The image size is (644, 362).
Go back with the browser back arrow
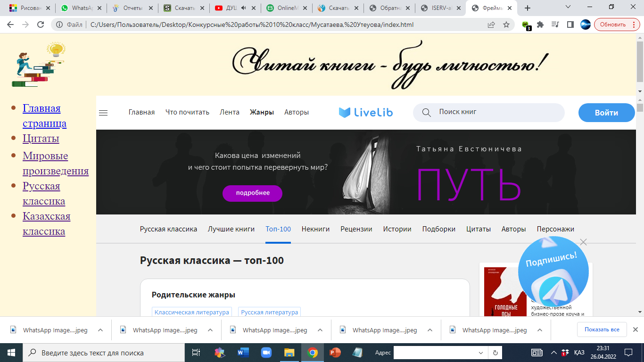(x=10, y=25)
